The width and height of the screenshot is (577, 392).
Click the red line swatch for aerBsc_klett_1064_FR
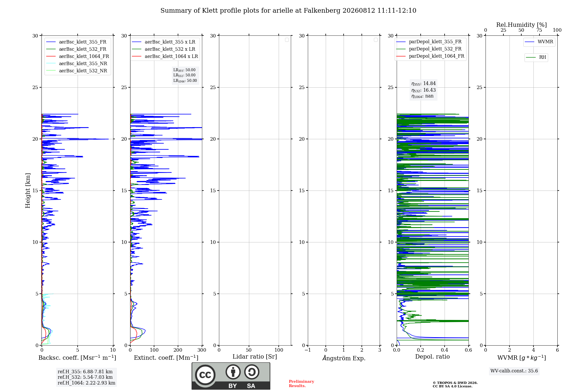point(51,56)
